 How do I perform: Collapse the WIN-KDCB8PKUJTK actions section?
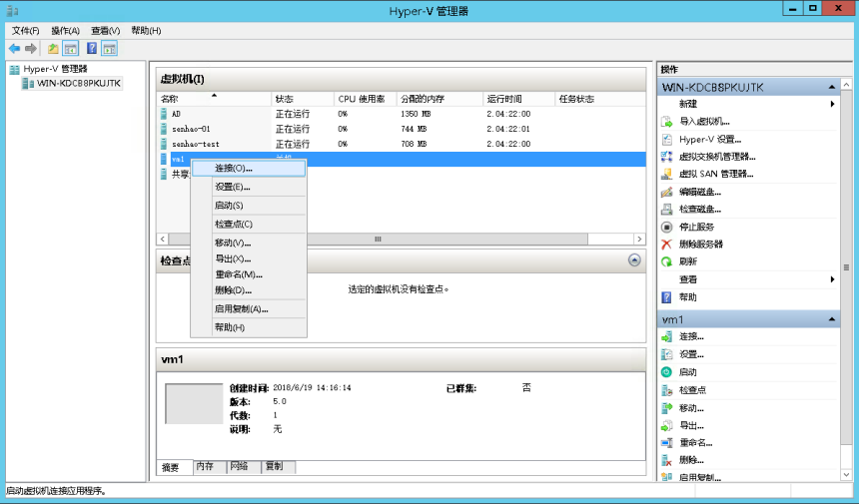click(x=832, y=88)
